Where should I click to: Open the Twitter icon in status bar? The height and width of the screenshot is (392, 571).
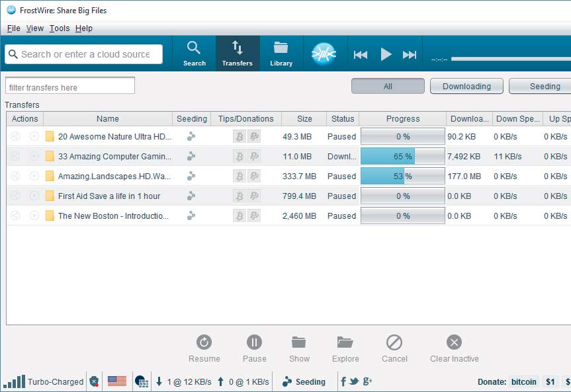[x=353, y=381]
